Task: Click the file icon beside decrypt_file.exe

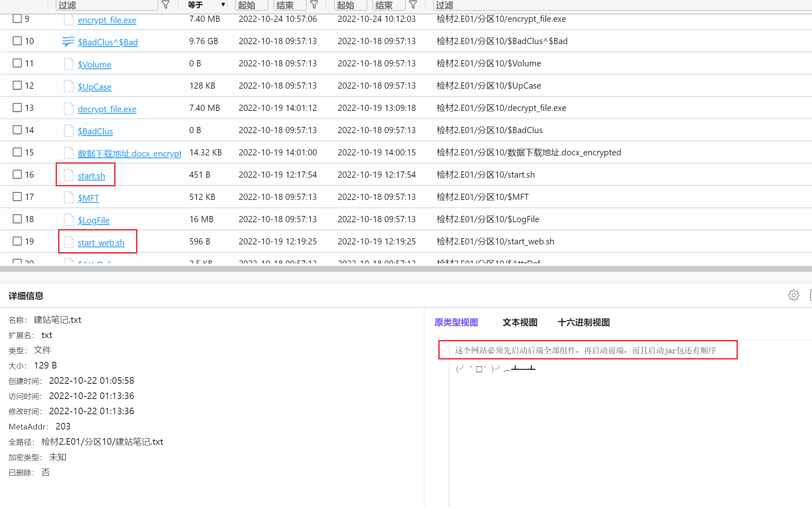Action: coord(68,108)
